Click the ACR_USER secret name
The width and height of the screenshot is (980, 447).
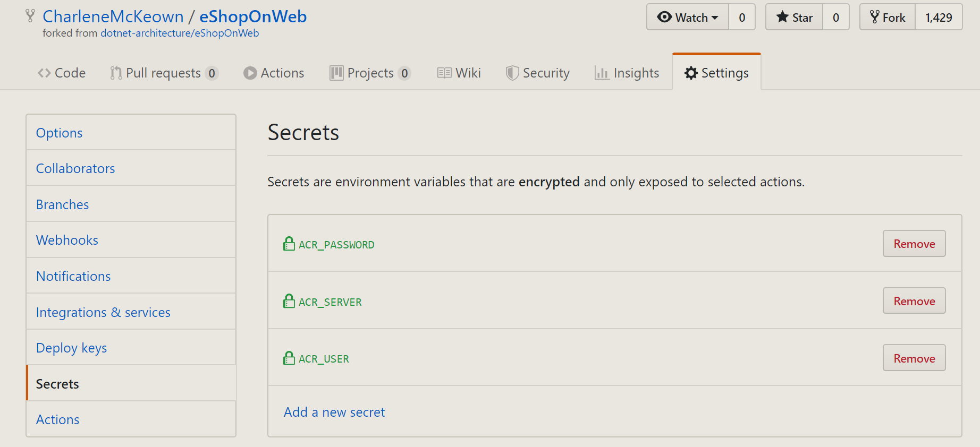coord(324,359)
